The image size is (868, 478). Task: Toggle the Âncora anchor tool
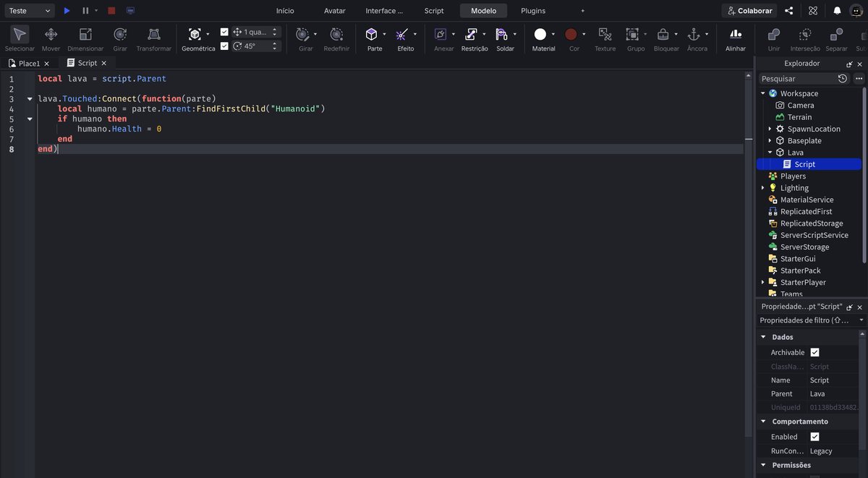[693, 34]
